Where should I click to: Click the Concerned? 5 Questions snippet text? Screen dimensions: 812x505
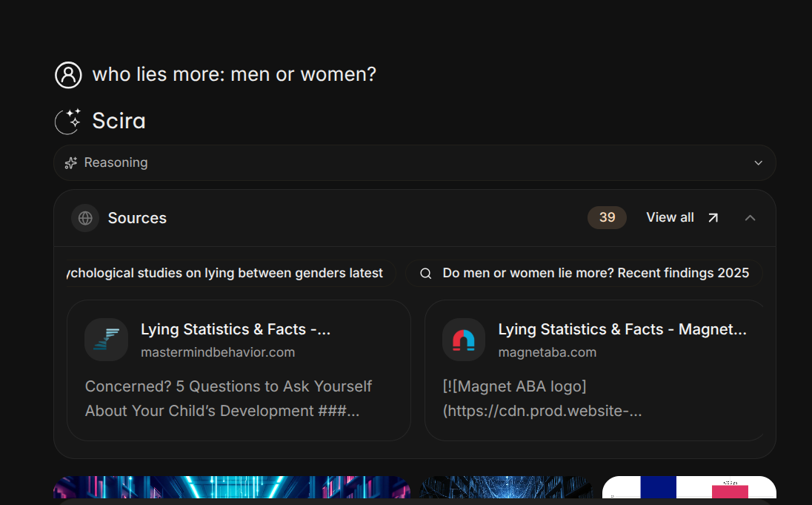click(x=228, y=398)
